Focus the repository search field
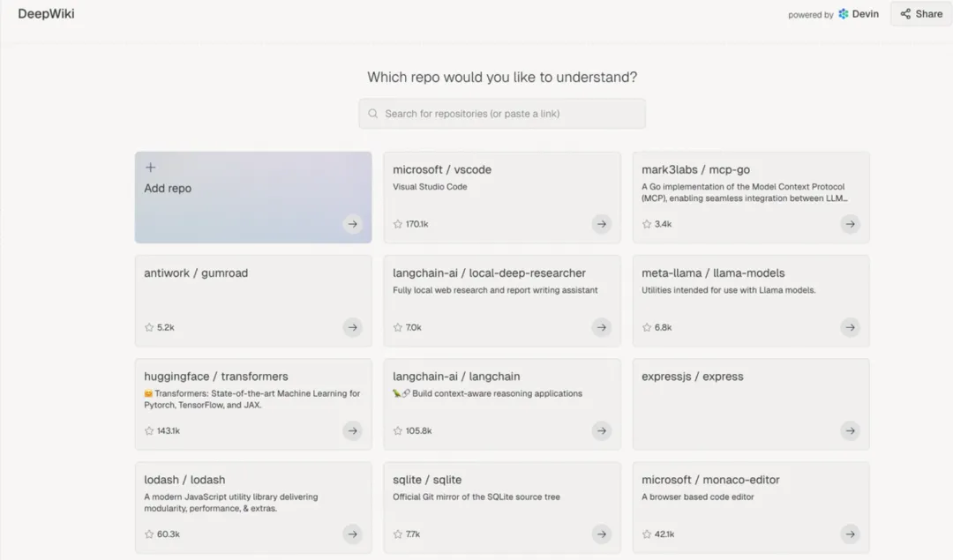Screen dimensions: 953x560 tap(512, 114)
